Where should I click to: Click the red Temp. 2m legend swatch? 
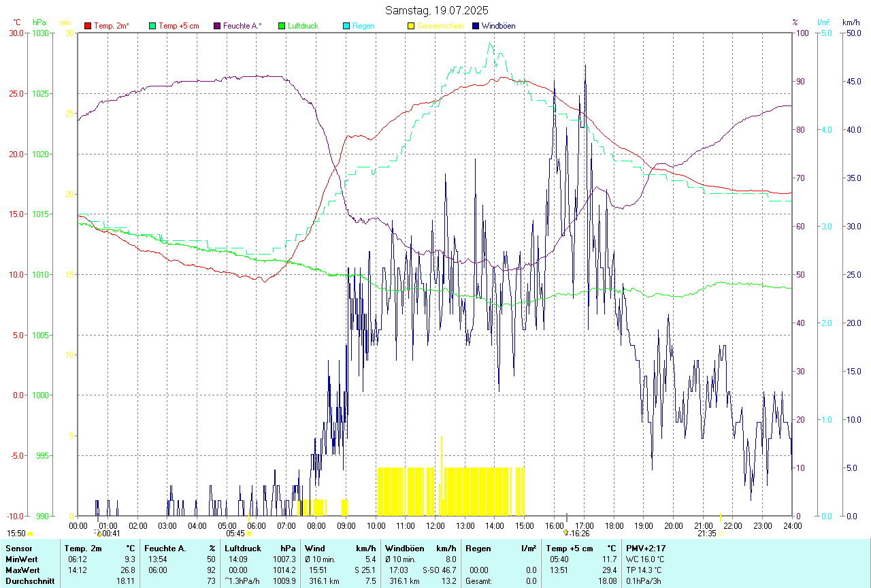pos(88,26)
